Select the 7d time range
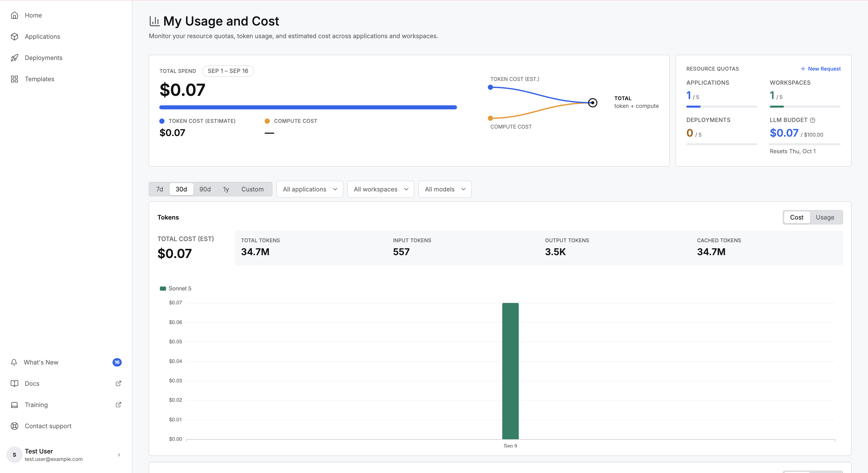The height and width of the screenshot is (473, 868). [159, 189]
